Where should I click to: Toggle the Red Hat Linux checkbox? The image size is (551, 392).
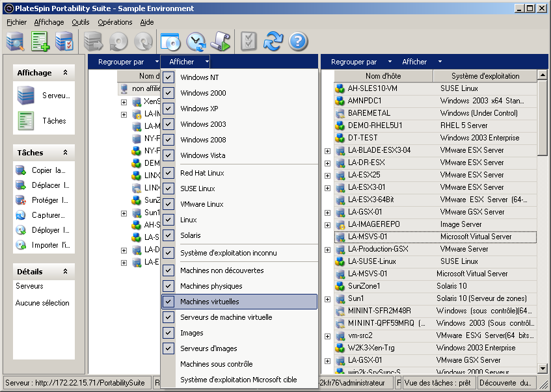click(x=169, y=173)
